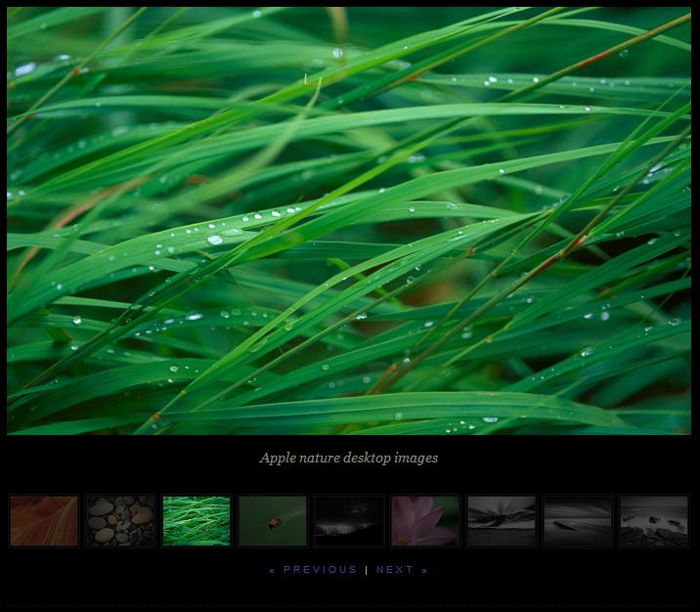The height and width of the screenshot is (612, 700).
Task: Click the highlighted green grass thumbnail
Action: point(197,521)
